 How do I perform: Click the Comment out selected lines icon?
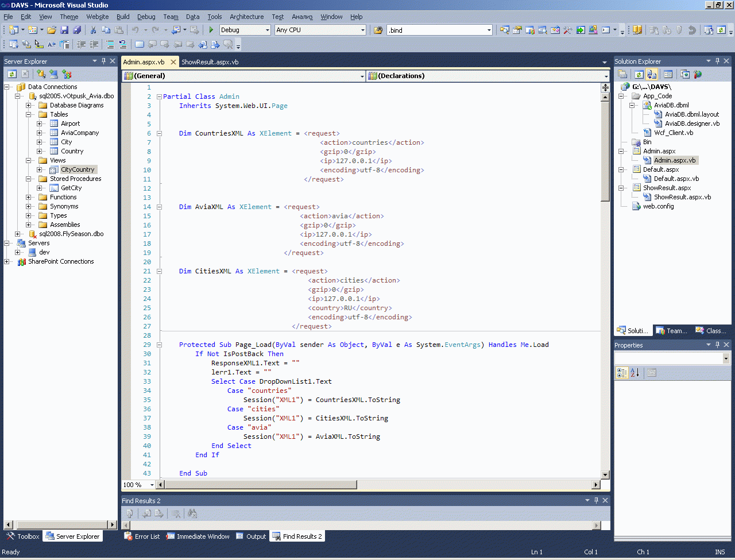(x=110, y=44)
